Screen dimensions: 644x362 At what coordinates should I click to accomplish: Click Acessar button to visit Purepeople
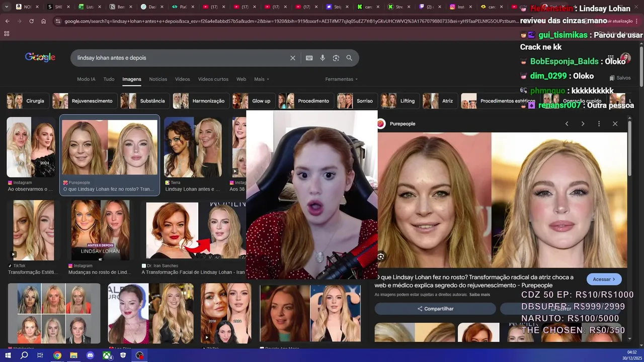[x=604, y=279]
